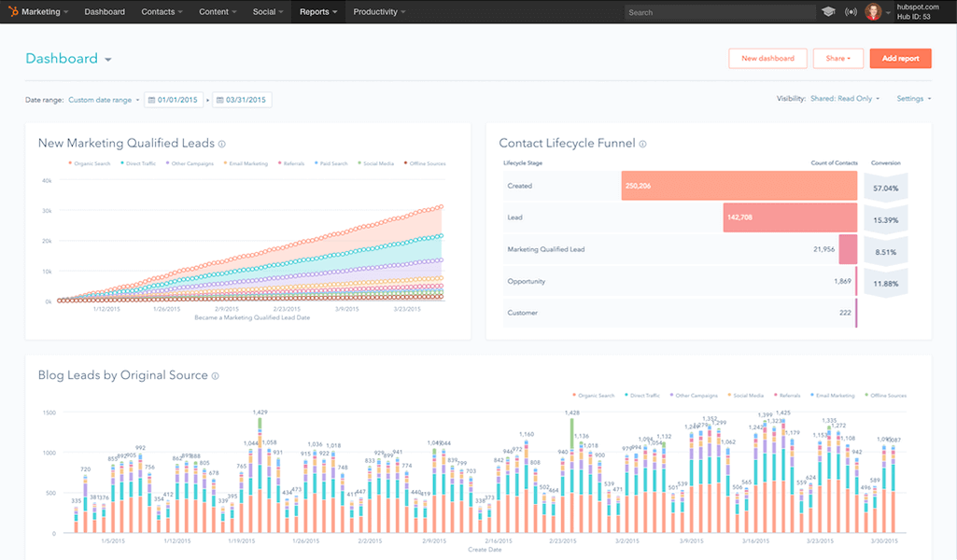Image resolution: width=957 pixels, height=560 pixels.
Task: Click the Add report button
Action: pos(899,58)
